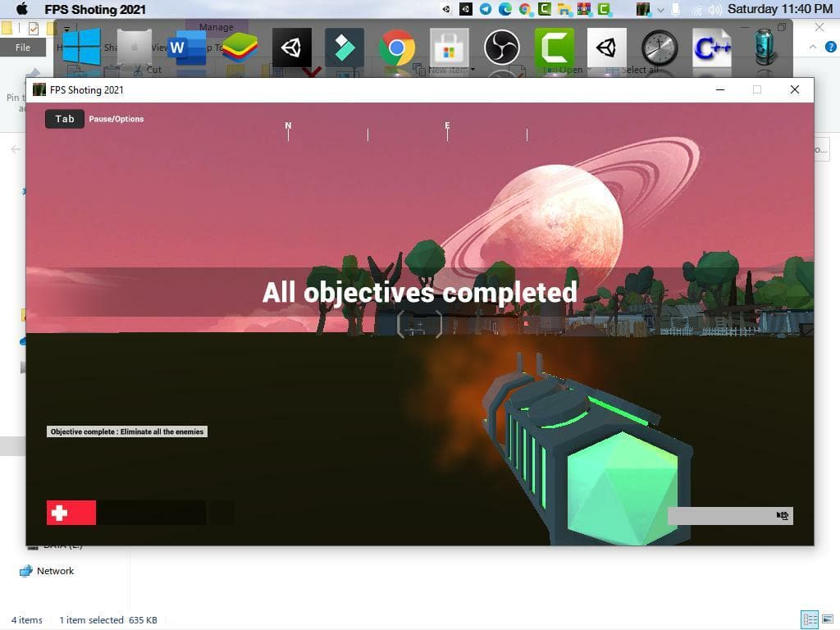The height and width of the screenshot is (630, 840).
Task: Click the Properties checkmark icon in the Quick Access Toolbar
Action: coord(33,29)
